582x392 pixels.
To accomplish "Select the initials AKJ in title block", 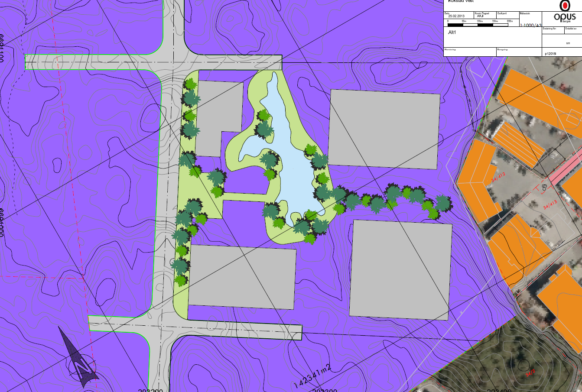I will (x=480, y=16).
